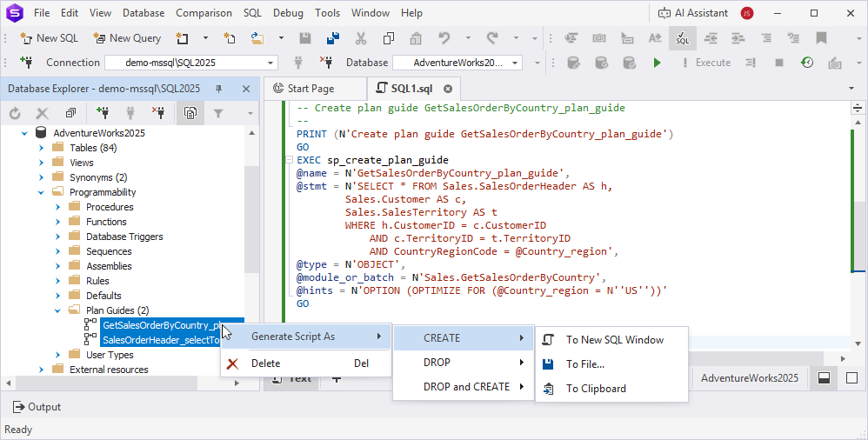The image size is (868, 440).
Task: Click the green Start Debugging play icon
Action: [x=658, y=63]
